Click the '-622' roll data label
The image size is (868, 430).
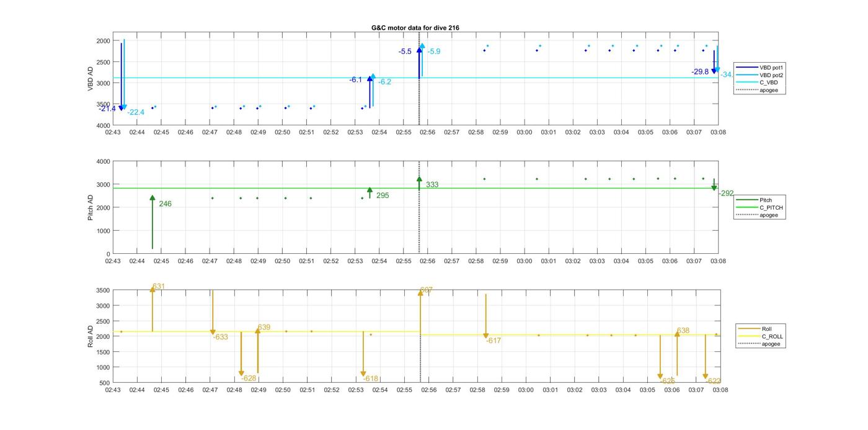pyautogui.click(x=714, y=381)
